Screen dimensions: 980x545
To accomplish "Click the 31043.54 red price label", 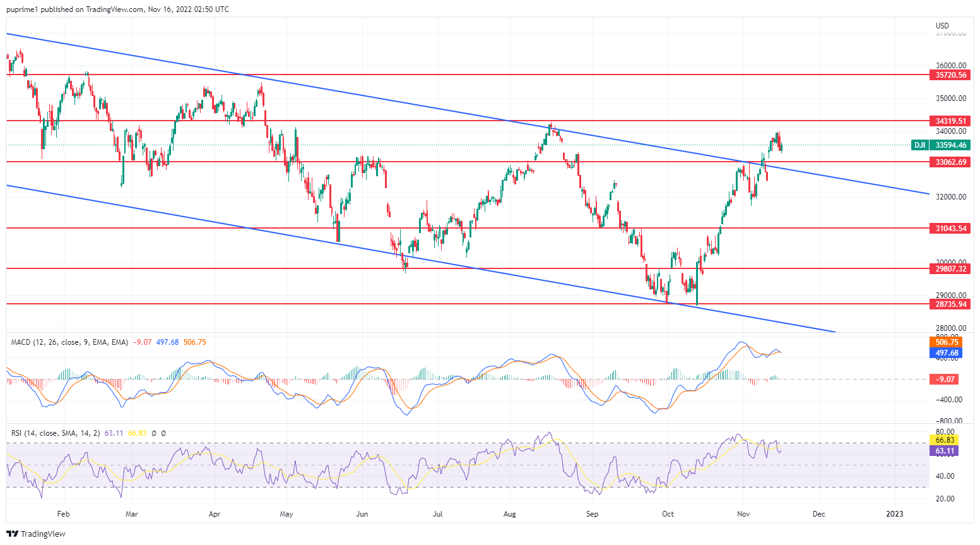I will tap(950, 229).
